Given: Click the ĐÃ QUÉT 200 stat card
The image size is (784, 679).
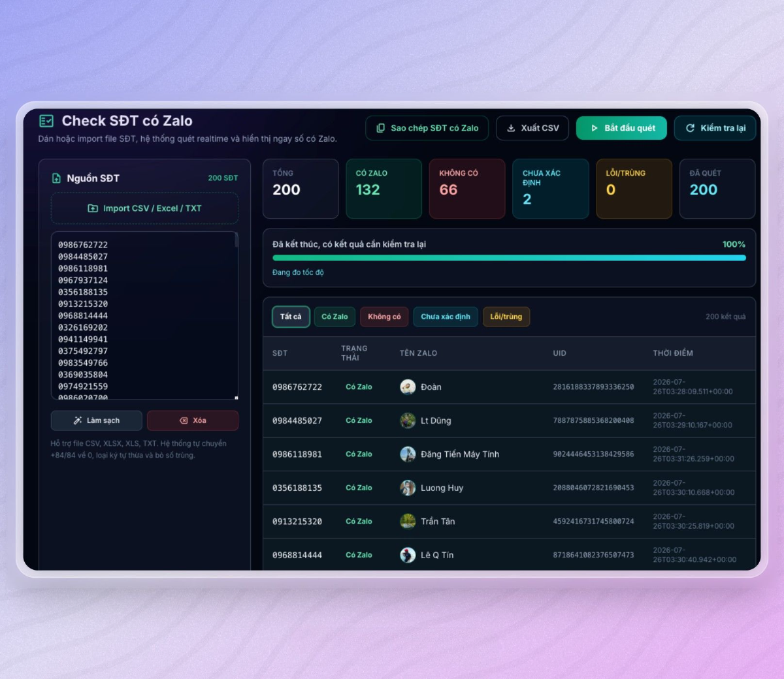Looking at the screenshot, I should [717, 189].
